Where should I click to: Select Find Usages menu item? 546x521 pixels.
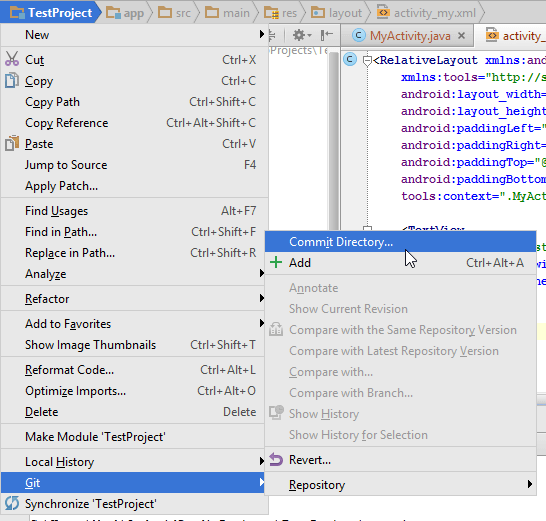pyautogui.click(x=134, y=211)
